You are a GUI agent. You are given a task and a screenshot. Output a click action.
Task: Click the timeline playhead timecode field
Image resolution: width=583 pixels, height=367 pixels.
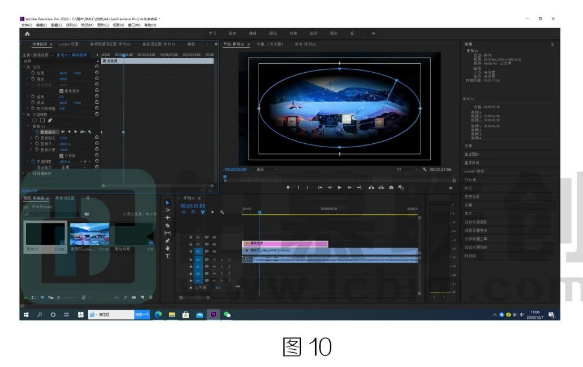click(193, 206)
